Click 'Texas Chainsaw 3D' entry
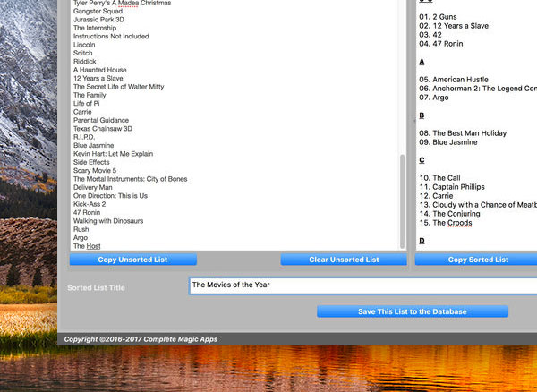Image resolution: width=537 pixels, height=392 pixels. pyautogui.click(x=103, y=129)
